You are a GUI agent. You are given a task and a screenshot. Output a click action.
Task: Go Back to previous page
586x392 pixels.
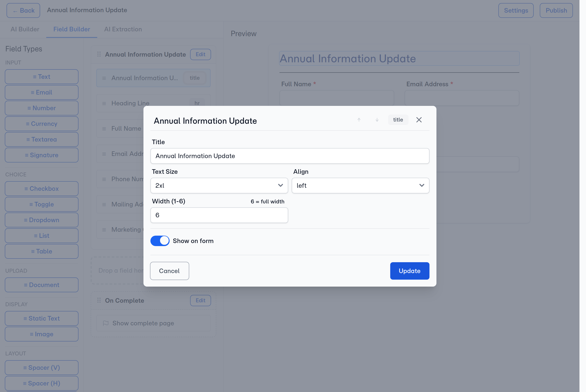pos(23,10)
